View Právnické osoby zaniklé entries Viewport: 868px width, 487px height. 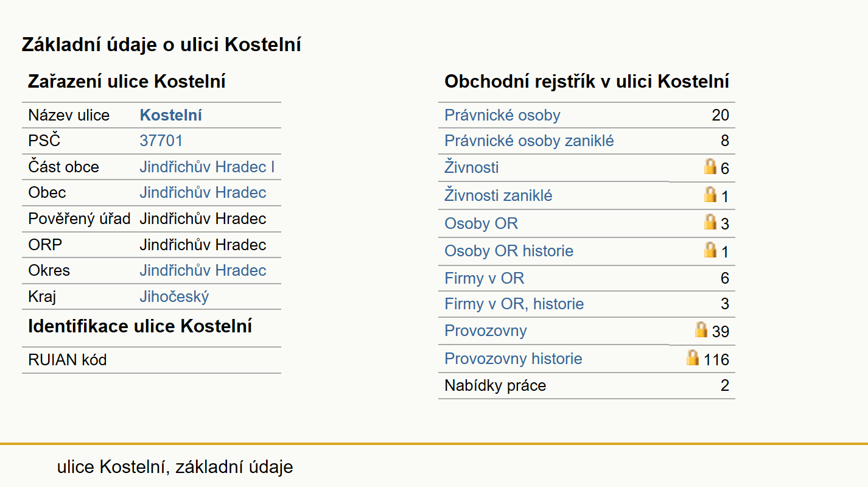[530, 141]
